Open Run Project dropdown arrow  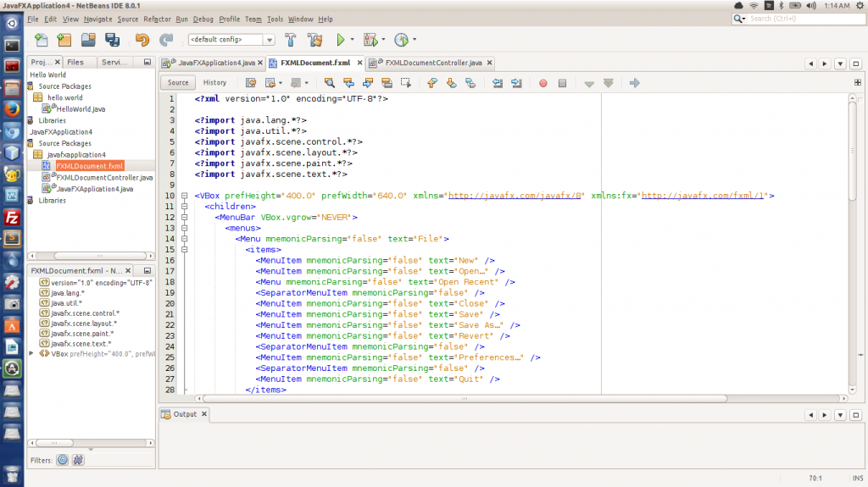point(352,40)
